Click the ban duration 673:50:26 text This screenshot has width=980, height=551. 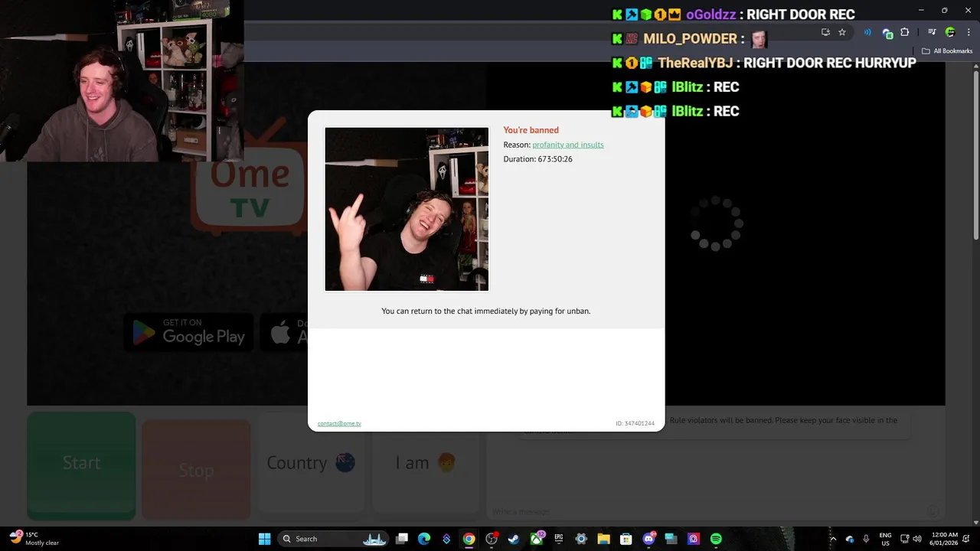555,159
